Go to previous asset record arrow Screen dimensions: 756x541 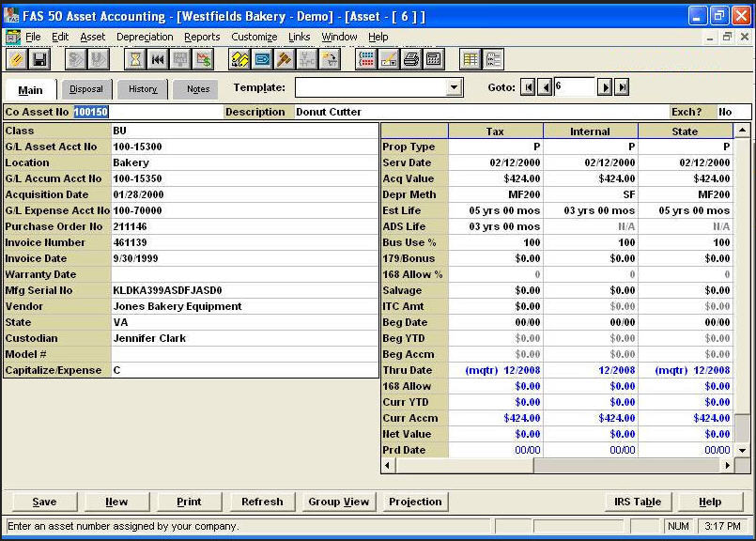point(545,87)
